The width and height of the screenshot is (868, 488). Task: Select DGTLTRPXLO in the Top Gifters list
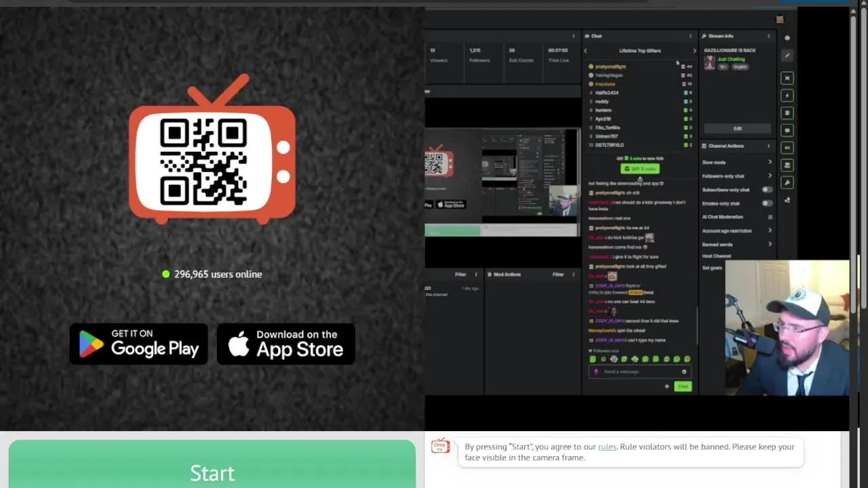609,145
